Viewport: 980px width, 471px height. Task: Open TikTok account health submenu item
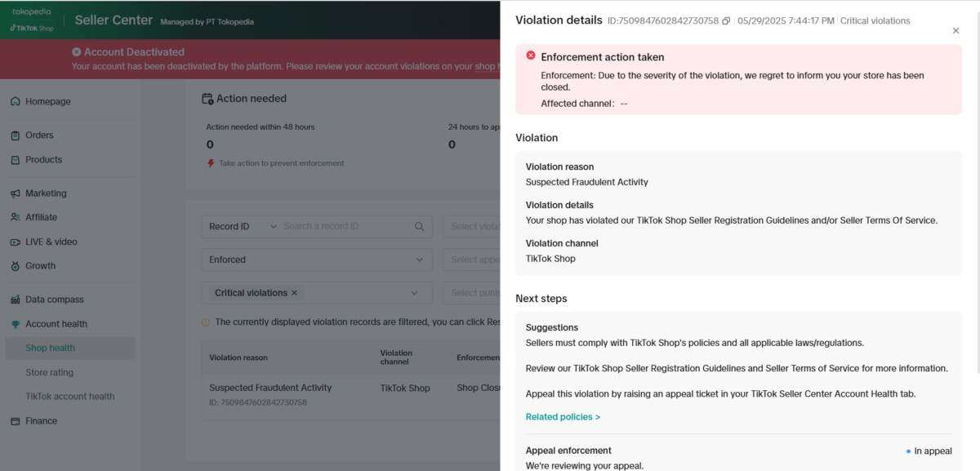pos(70,397)
